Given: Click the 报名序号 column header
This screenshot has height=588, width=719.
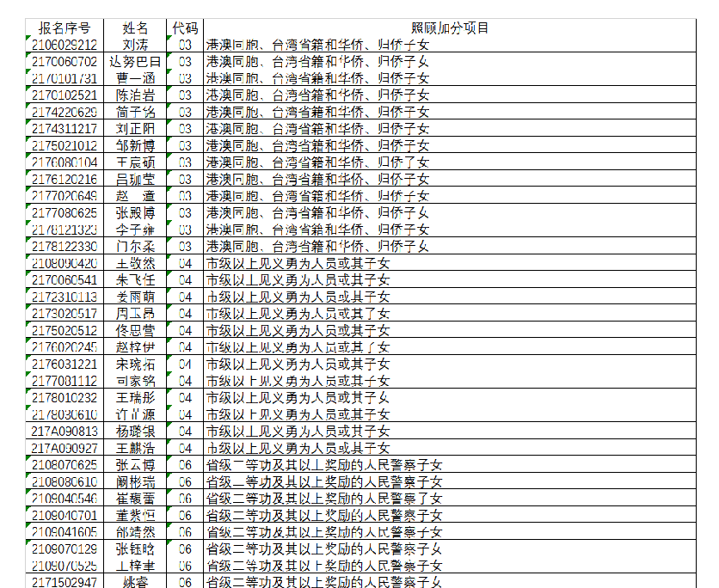Looking at the screenshot, I should 65,28.
